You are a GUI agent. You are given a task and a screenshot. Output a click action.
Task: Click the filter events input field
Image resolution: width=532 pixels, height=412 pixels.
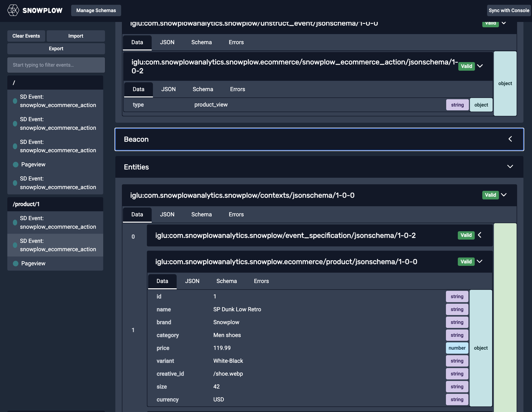click(56, 64)
